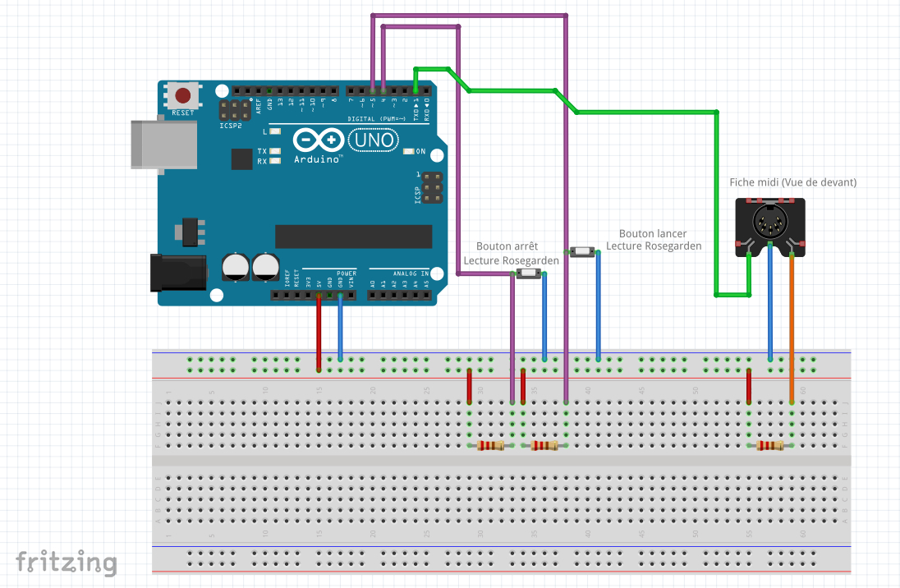Select the Bouton lancer pushbutton
Viewport: 900px width, 588px height.
click(582, 251)
